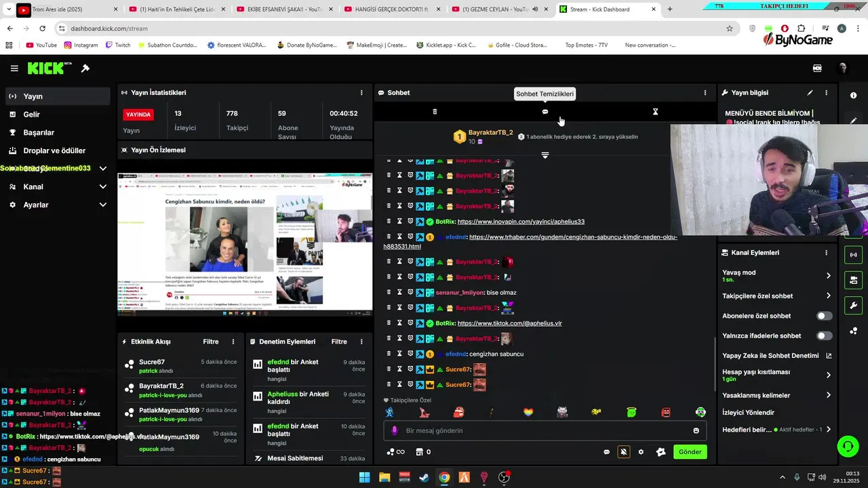Open the emoji picker in message box

point(696,430)
